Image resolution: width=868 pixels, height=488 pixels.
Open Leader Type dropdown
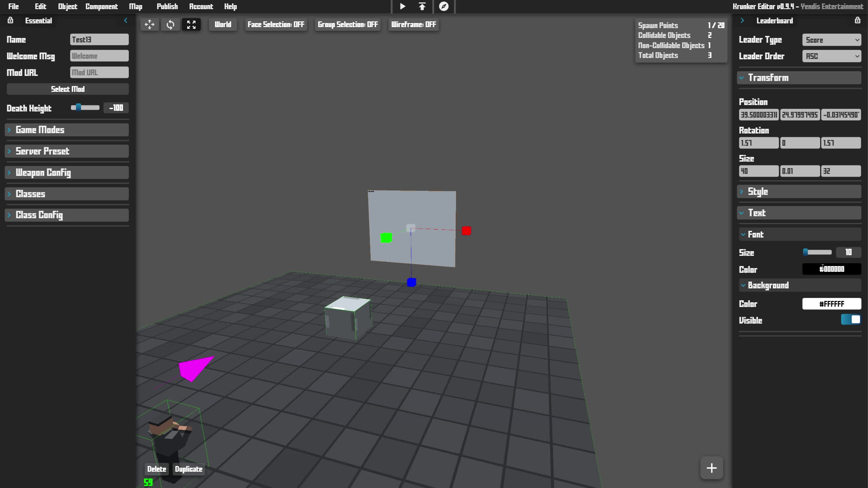coord(832,40)
